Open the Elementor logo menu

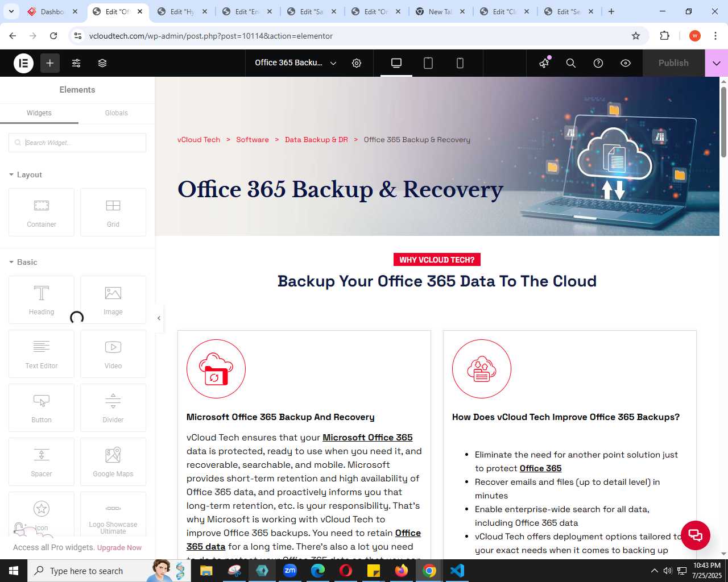point(24,63)
